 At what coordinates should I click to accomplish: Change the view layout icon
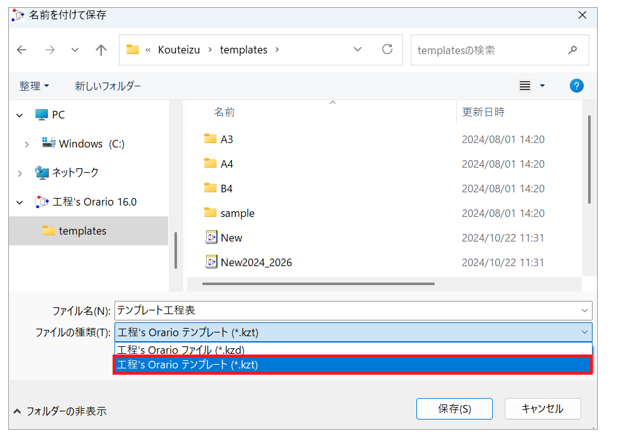tap(525, 85)
